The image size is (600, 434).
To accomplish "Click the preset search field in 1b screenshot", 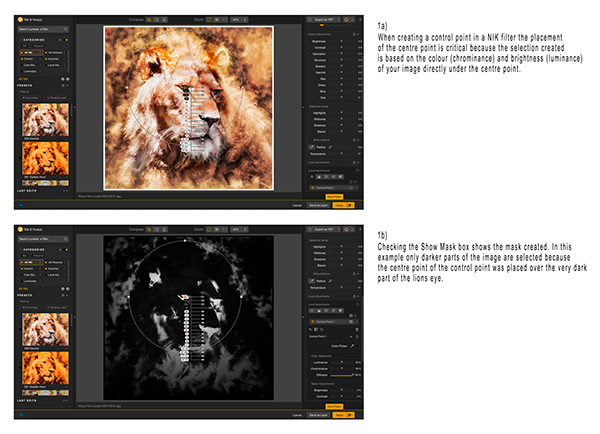I will coord(43,239).
